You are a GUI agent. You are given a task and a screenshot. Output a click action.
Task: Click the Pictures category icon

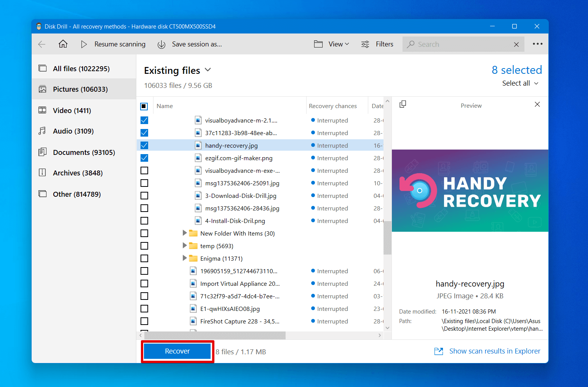coord(43,89)
